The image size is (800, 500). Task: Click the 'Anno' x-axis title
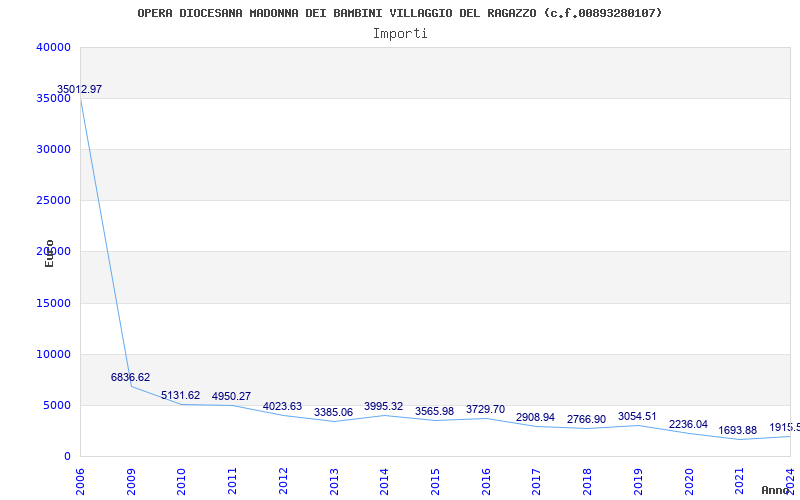(x=776, y=490)
